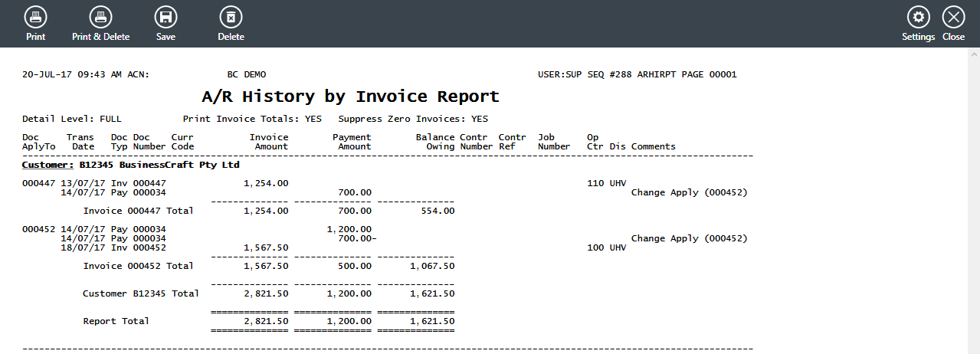Click 'USER:SUP SEQ #288 ARHIRPT PAGE 00001' header

(x=637, y=74)
